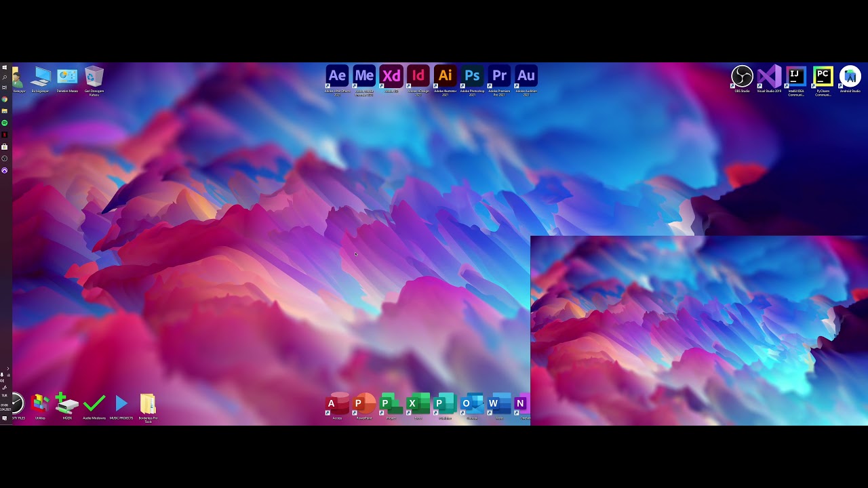The width and height of the screenshot is (868, 488).
Task: Open Adobe After Effects desktop shortcut
Action: (337, 80)
